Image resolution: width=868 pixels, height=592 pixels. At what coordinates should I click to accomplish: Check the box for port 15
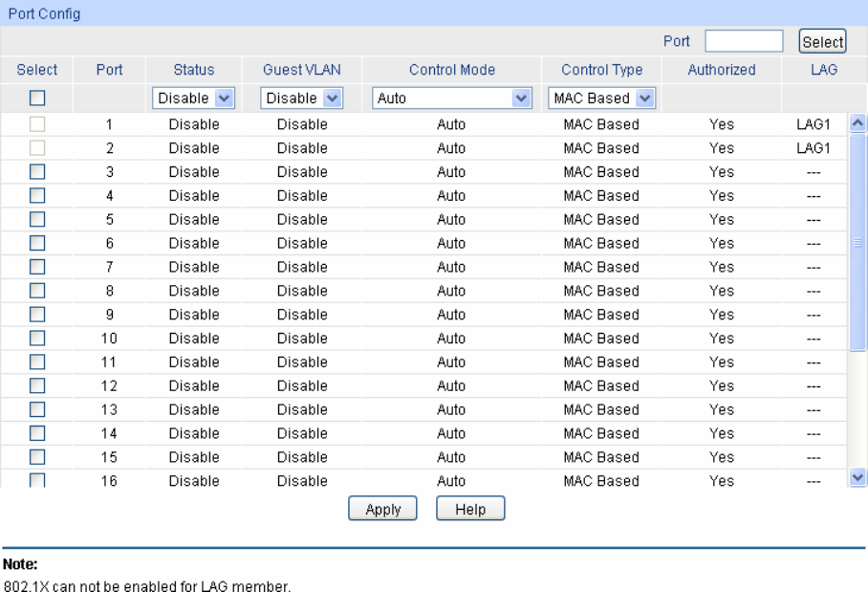click(x=37, y=457)
